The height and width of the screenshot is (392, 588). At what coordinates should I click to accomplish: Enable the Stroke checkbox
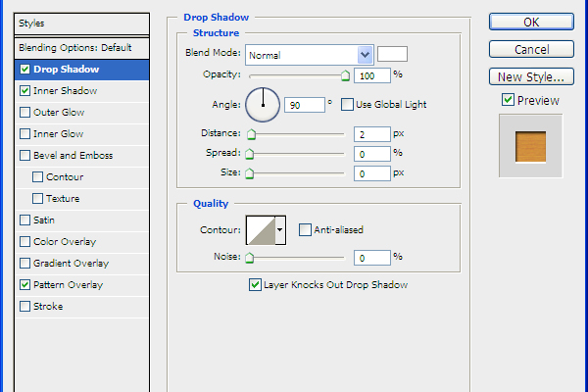click(x=24, y=307)
